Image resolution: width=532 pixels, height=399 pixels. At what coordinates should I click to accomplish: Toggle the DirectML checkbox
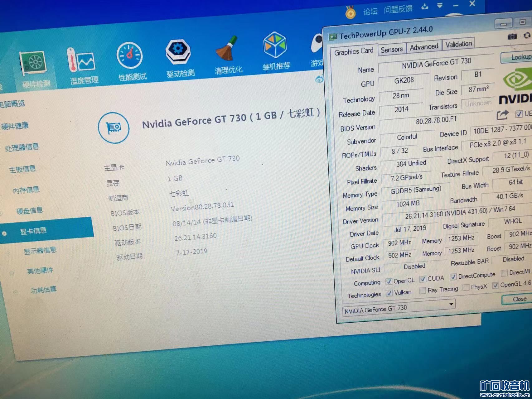click(504, 273)
